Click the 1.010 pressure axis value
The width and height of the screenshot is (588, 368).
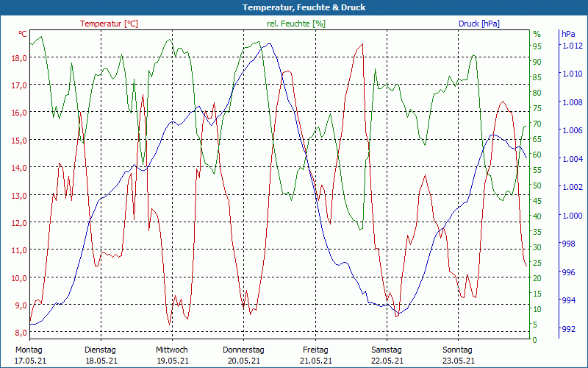pyautogui.click(x=572, y=74)
